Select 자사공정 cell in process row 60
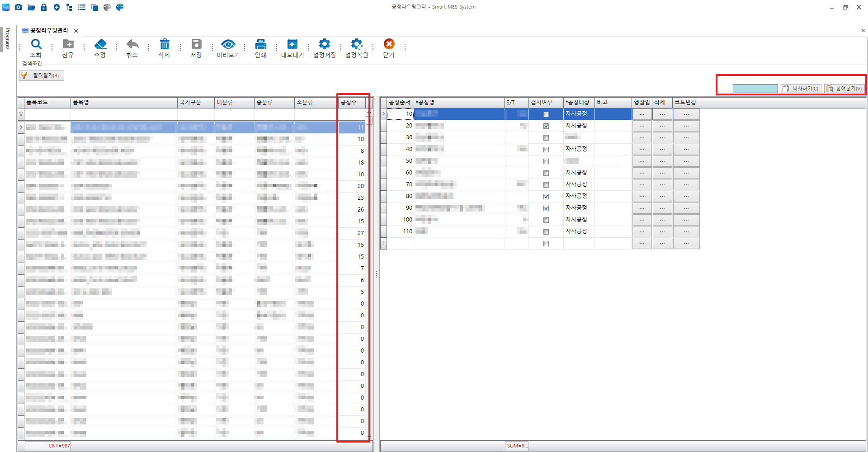 click(579, 173)
